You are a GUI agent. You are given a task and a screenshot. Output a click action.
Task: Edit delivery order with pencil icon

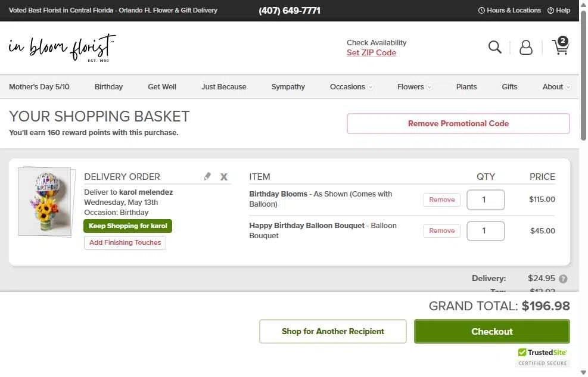(207, 176)
